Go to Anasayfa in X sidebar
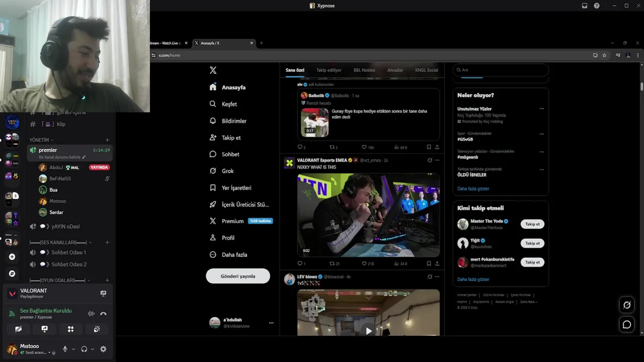The height and width of the screenshot is (362, 644). coord(227,87)
